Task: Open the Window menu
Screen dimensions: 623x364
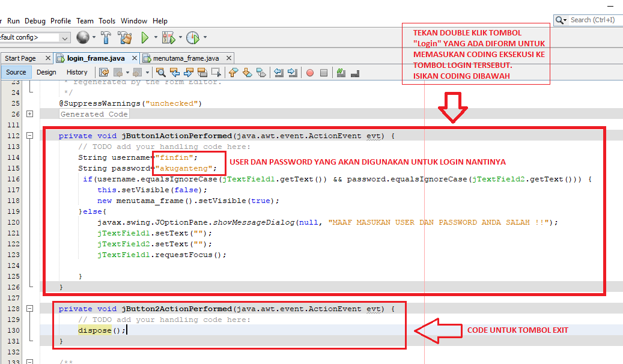Action: tap(134, 21)
